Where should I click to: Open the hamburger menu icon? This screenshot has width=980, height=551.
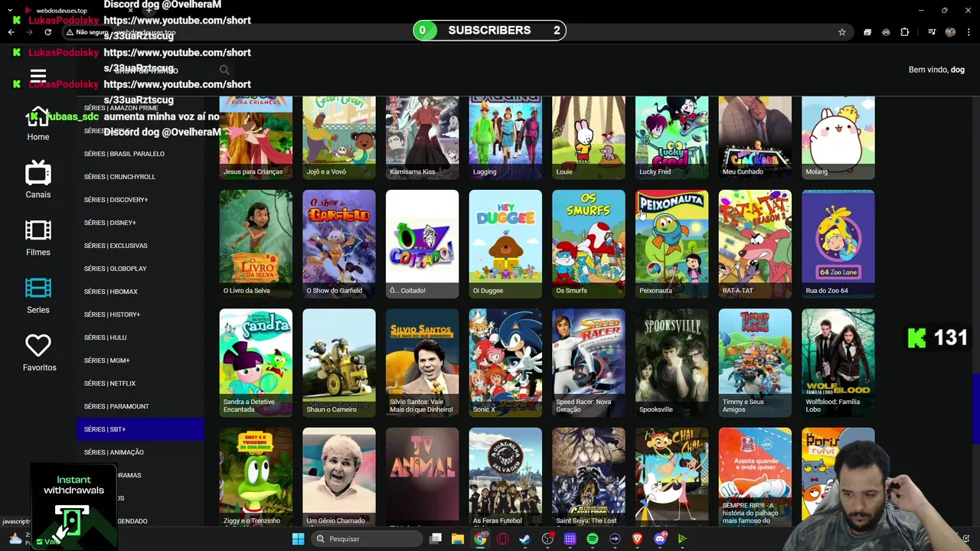(38, 77)
